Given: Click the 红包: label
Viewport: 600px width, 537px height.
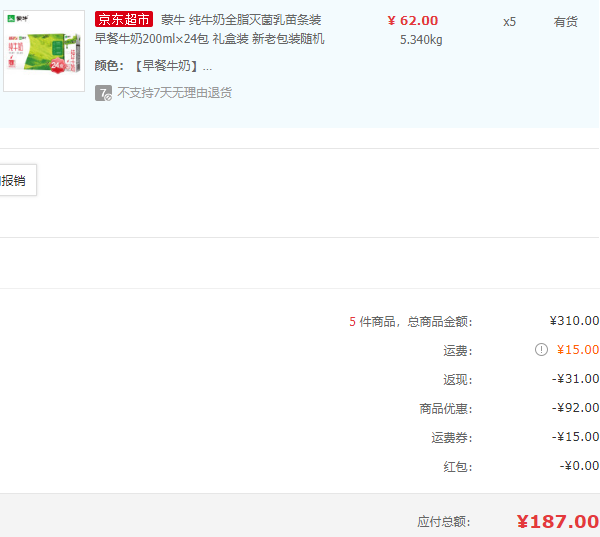Looking at the screenshot, I should (458, 467).
